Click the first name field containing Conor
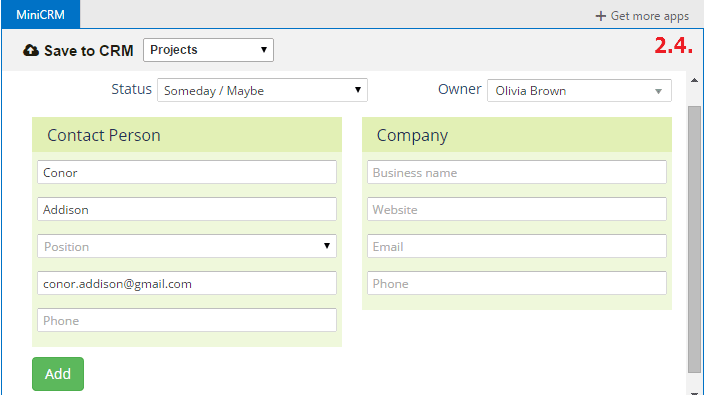 (x=187, y=172)
